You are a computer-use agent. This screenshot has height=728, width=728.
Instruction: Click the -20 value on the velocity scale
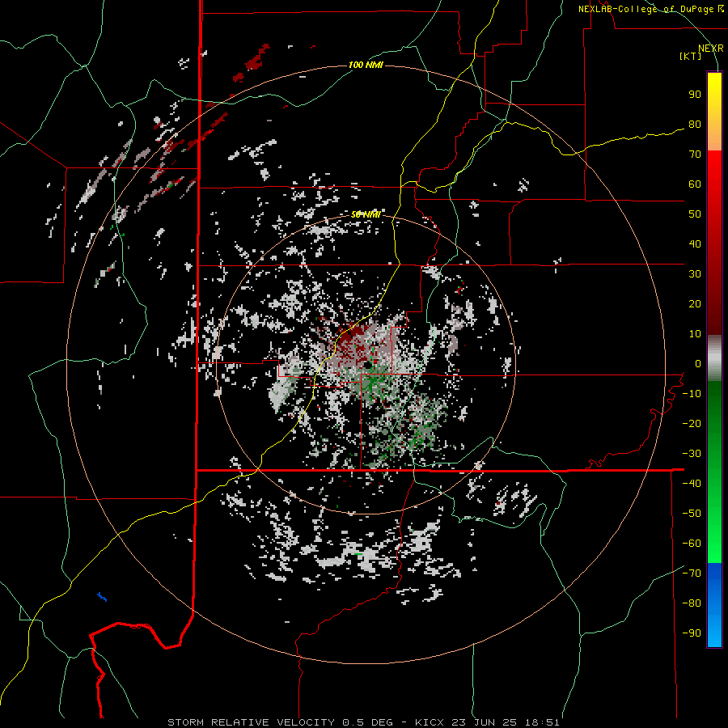coord(692,424)
